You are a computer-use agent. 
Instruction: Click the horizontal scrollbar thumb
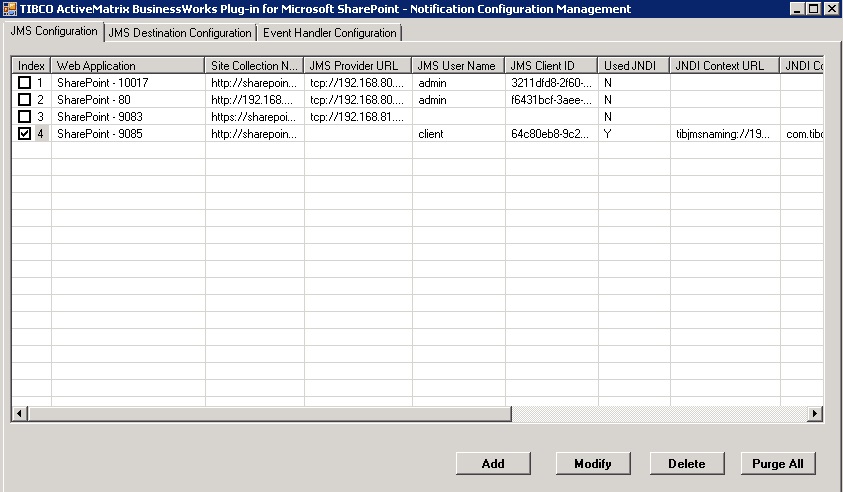pyautogui.click(x=269, y=413)
